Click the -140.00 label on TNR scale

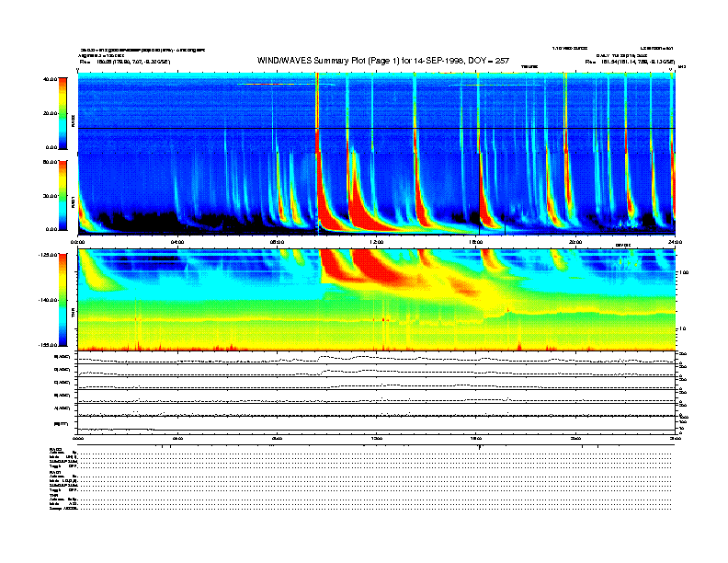click(x=48, y=300)
